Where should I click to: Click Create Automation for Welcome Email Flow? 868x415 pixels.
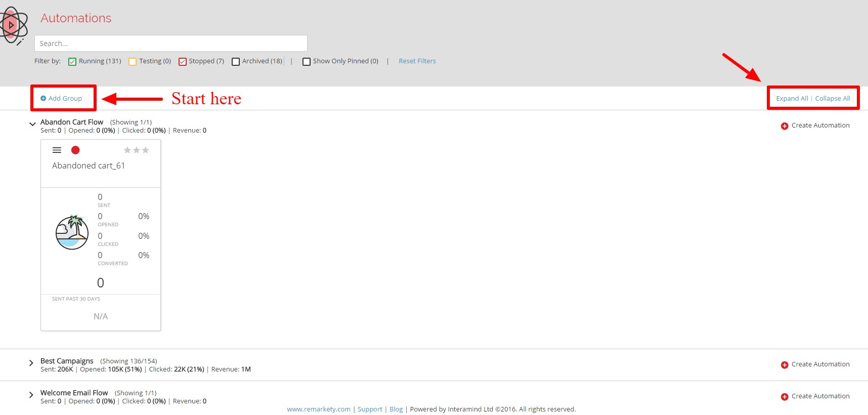click(x=820, y=396)
